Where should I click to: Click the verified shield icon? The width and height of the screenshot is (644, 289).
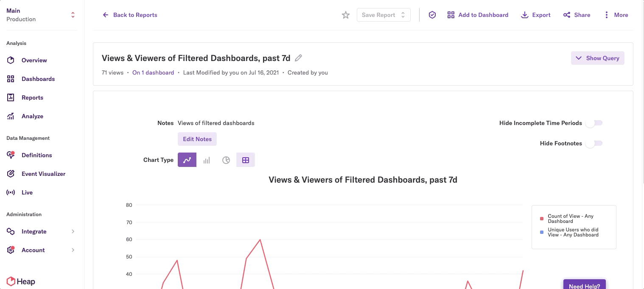click(x=432, y=15)
